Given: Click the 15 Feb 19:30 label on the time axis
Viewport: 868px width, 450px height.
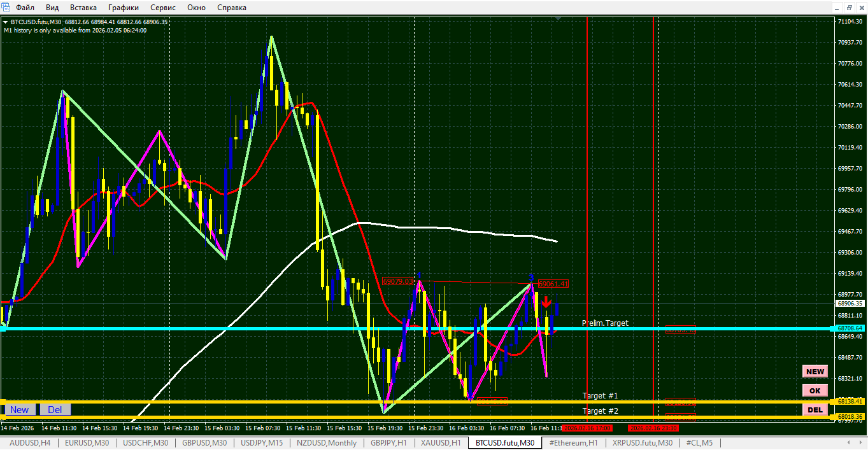Looking at the screenshot, I should (x=387, y=428).
